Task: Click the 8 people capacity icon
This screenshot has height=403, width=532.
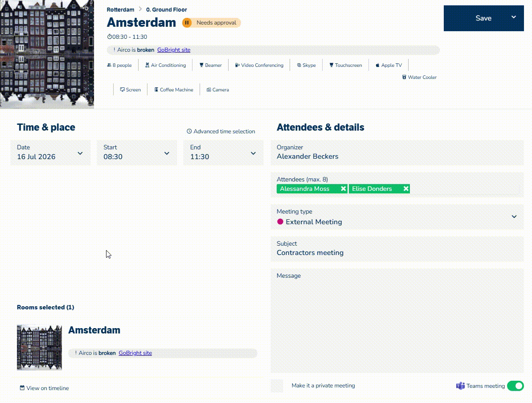Action: tap(109, 65)
